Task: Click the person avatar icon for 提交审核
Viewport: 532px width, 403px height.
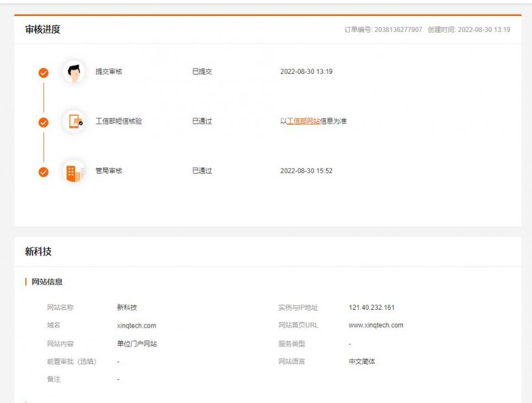Action: click(x=74, y=72)
